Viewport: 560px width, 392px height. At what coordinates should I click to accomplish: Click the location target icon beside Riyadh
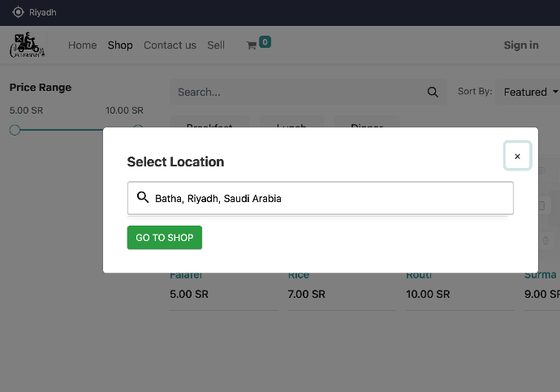pos(18,12)
